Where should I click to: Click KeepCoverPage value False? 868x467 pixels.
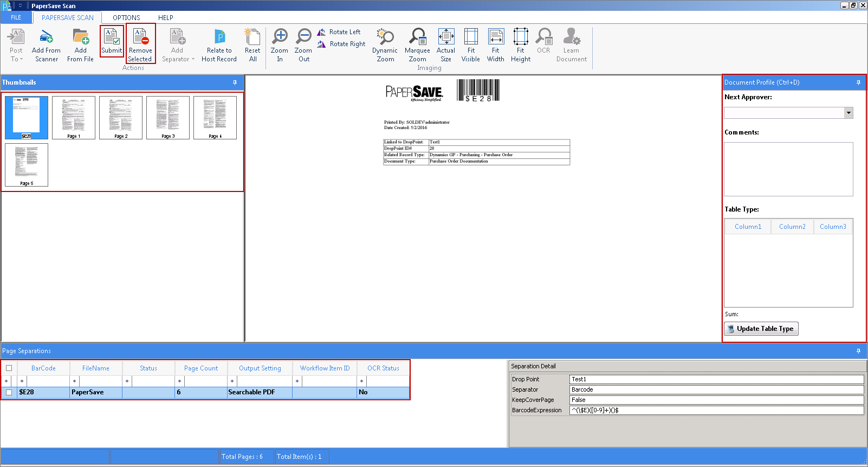coord(716,400)
